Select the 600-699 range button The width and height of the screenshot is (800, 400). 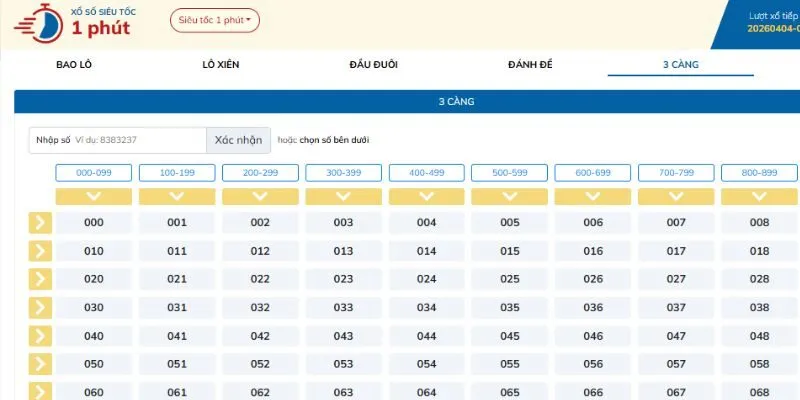[593, 173]
